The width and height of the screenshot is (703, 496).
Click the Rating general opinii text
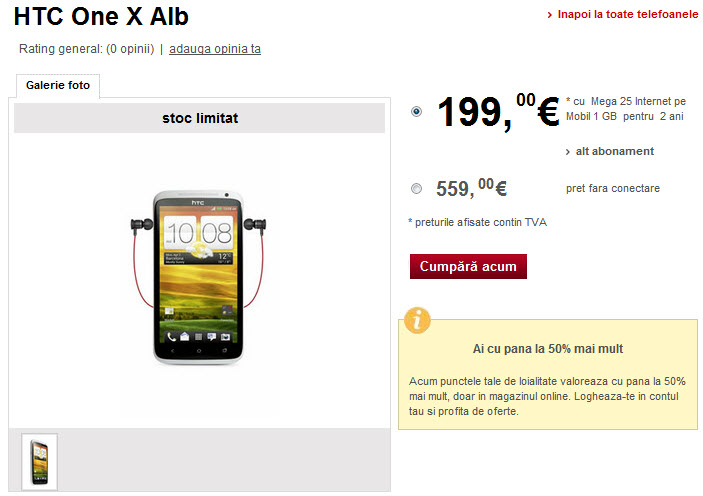[x=87, y=48]
